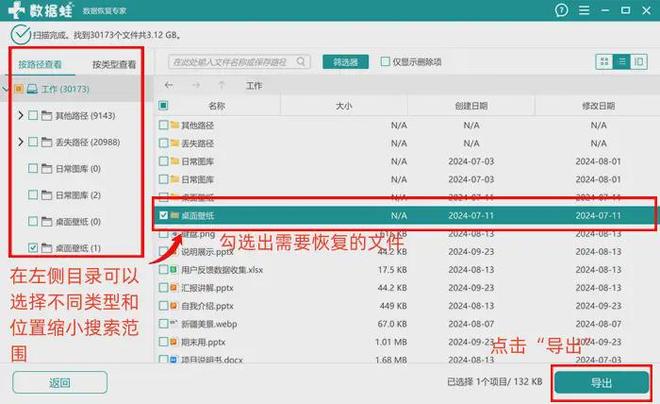Enable the 仅显示删除项 checkbox
The width and height of the screenshot is (660, 404).
pyautogui.click(x=385, y=62)
